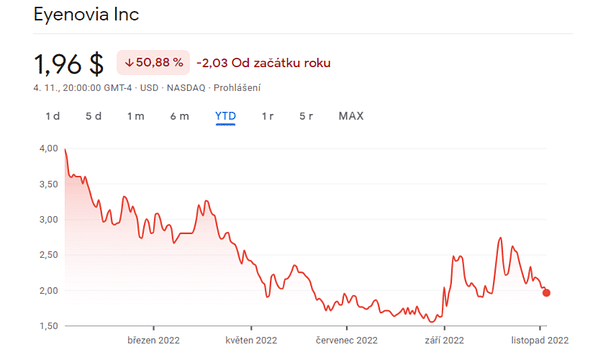The image size is (600, 360).
Task: Switch chart to 1 r range
Action: click(x=267, y=116)
